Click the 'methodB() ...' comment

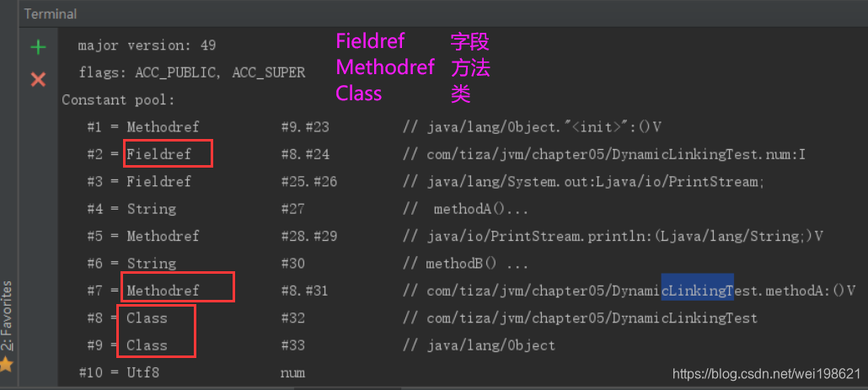pyautogui.click(x=465, y=264)
